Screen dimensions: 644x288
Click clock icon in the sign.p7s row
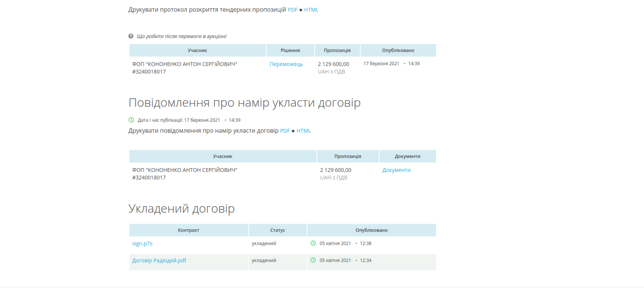click(x=313, y=243)
